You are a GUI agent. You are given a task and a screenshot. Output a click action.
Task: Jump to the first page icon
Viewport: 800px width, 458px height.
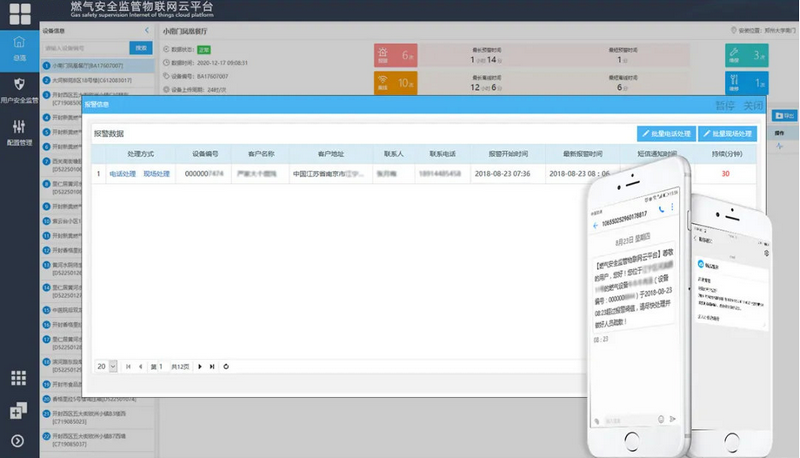tap(127, 366)
